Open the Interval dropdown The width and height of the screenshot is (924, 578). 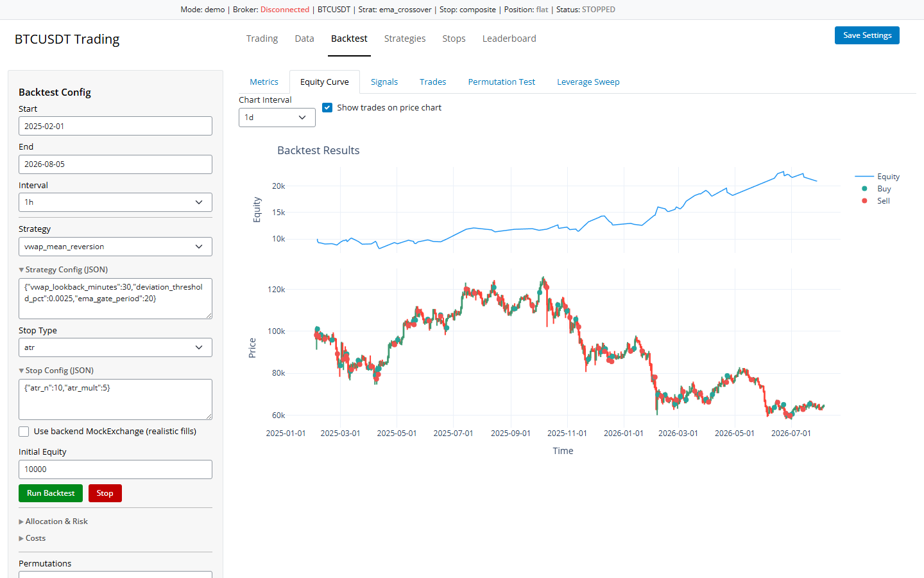point(116,202)
